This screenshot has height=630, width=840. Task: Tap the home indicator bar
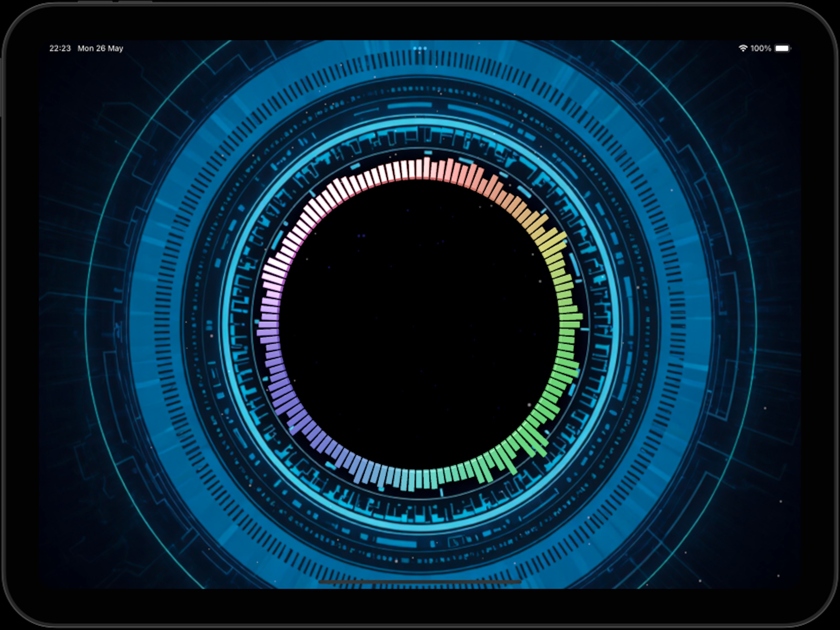coord(420,581)
